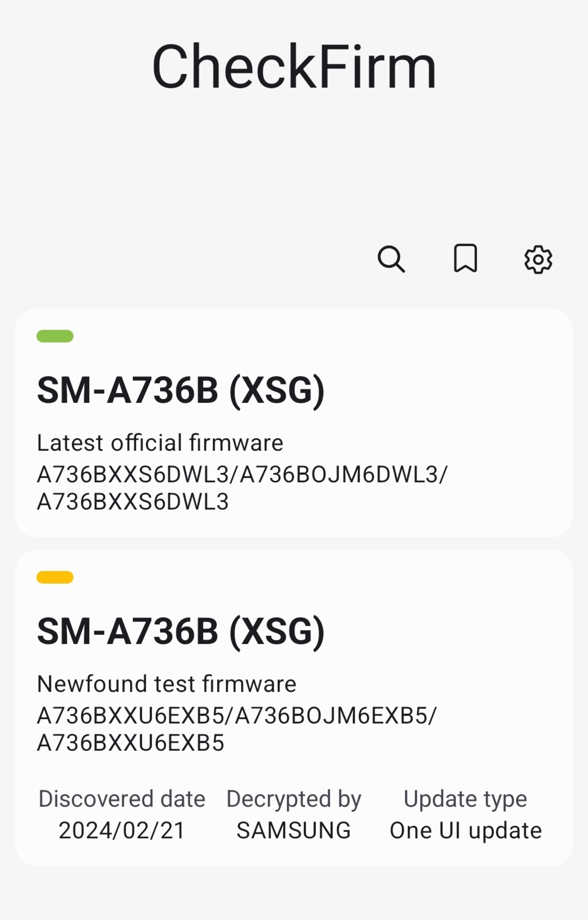588x920 pixels.
Task: Tap the last line A736BXXS6DWL3
Action: (x=133, y=502)
